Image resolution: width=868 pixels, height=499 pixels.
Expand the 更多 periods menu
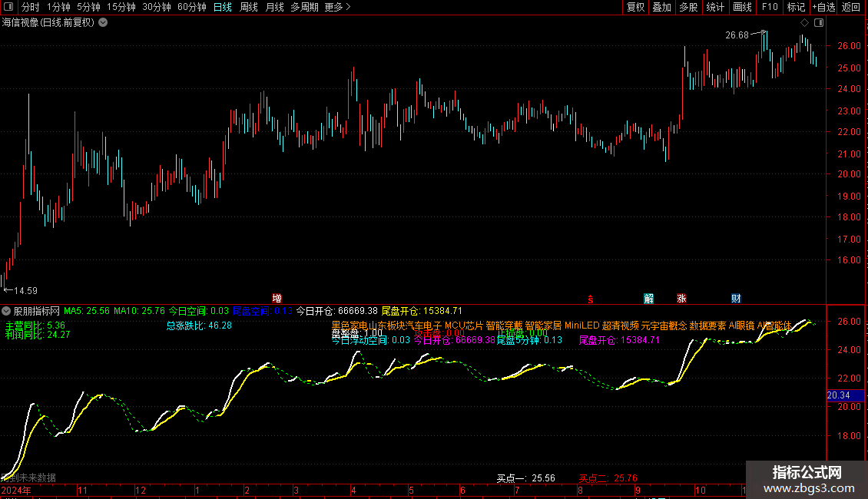338,7
